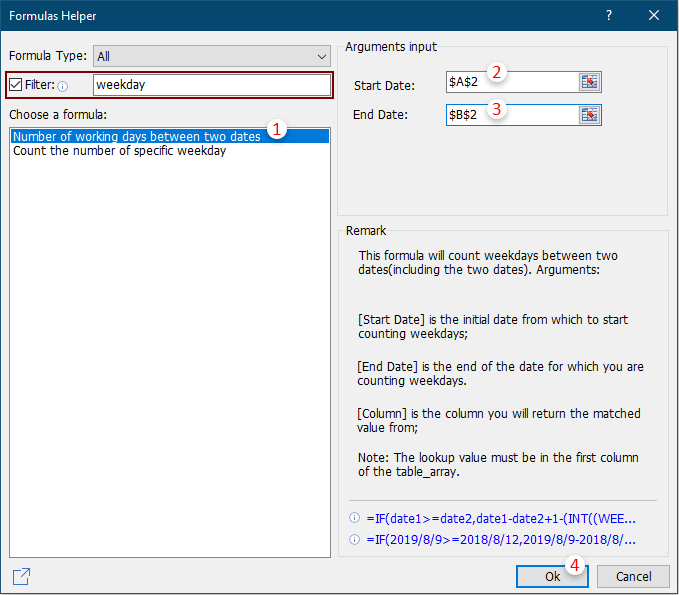The height and width of the screenshot is (595, 679).
Task: Open help with the question mark icon
Action: click(609, 16)
